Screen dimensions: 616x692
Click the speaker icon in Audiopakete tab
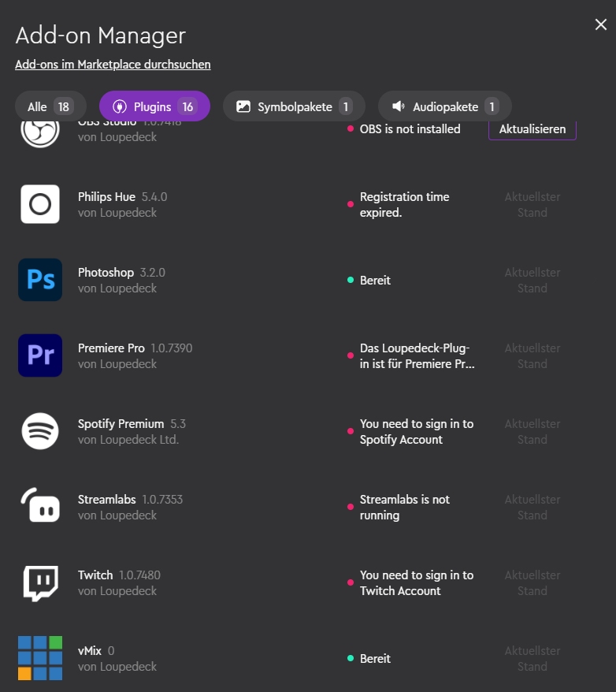(x=399, y=106)
